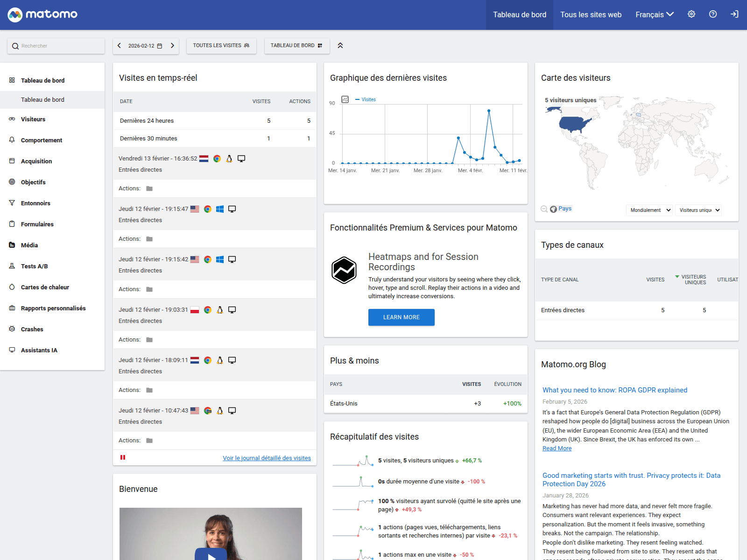
Task: Open Tableau de bord widget manager dropdown
Action: point(297,45)
